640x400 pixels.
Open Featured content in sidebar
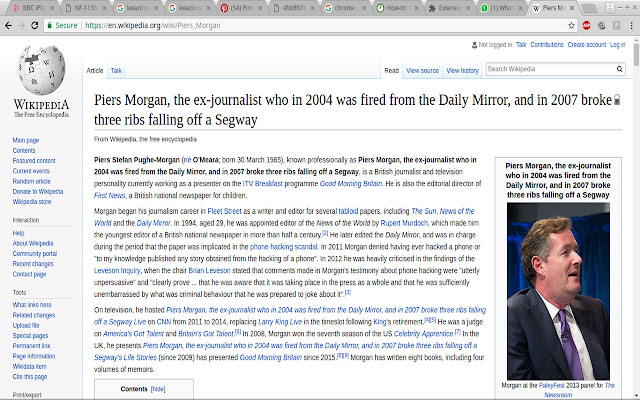(x=34, y=160)
